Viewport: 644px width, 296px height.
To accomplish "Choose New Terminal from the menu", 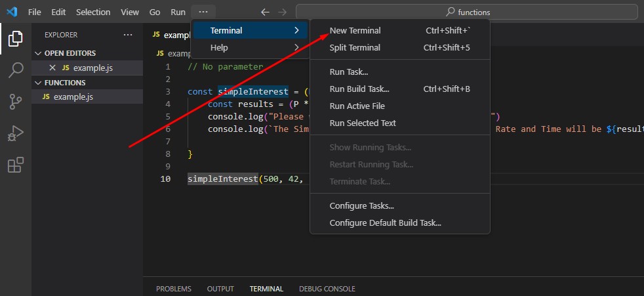I will pyautogui.click(x=399, y=30).
